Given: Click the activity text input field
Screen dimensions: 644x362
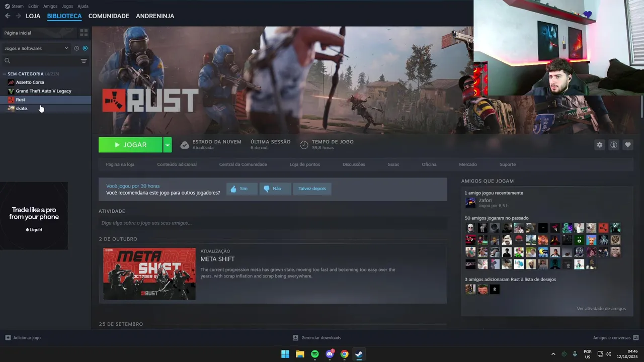Looking at the screenshot, I should pos(273,223).
